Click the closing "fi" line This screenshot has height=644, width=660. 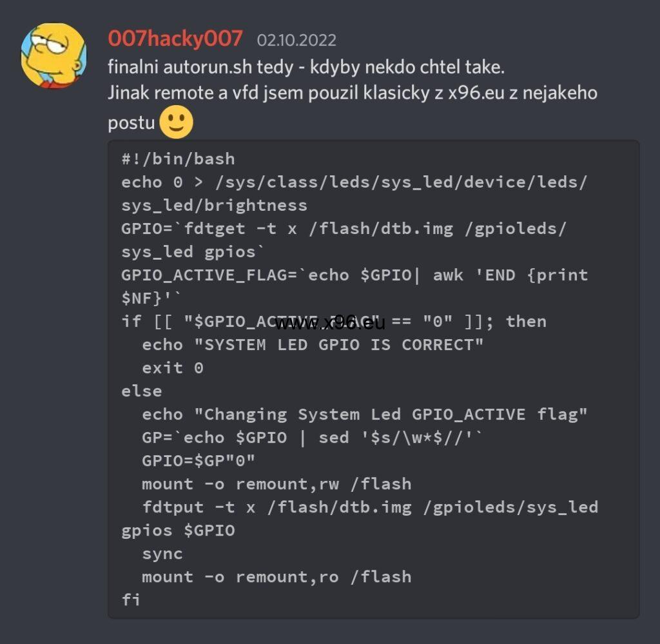[x=131, y=600]
